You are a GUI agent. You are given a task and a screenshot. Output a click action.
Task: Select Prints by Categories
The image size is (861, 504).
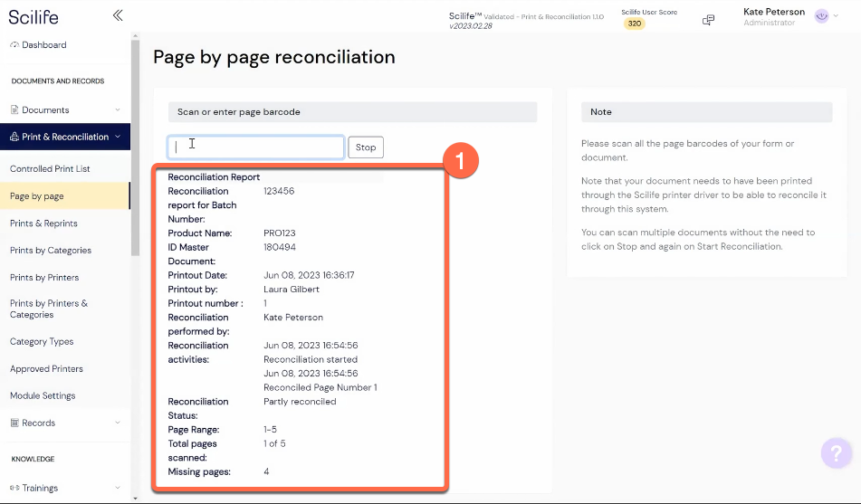pos(50,251)
